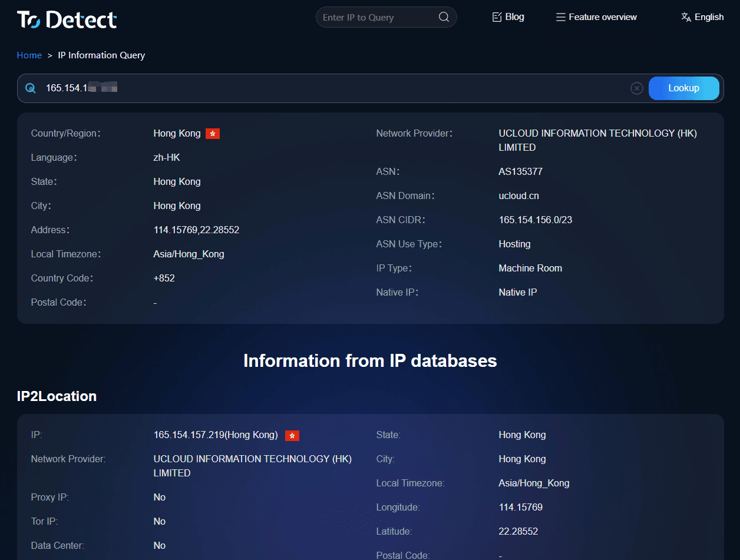Select the Native IP value

[x=518, y=292]
